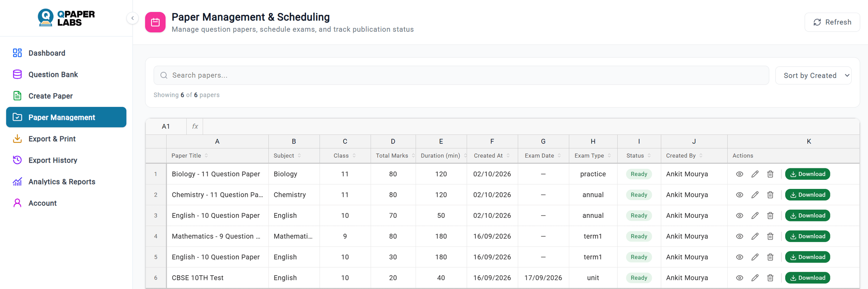View the Biology - 11 paper with eye icon
The width and height of the screenshot is (868, 289).
740,174
